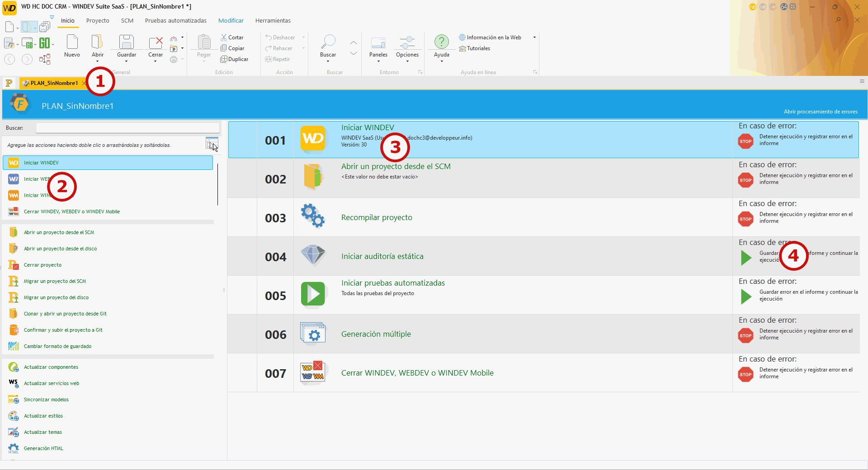Screen dimensions: 868x470
Task: Click the Tutoriales button
Action: click(x=475, y=48)
